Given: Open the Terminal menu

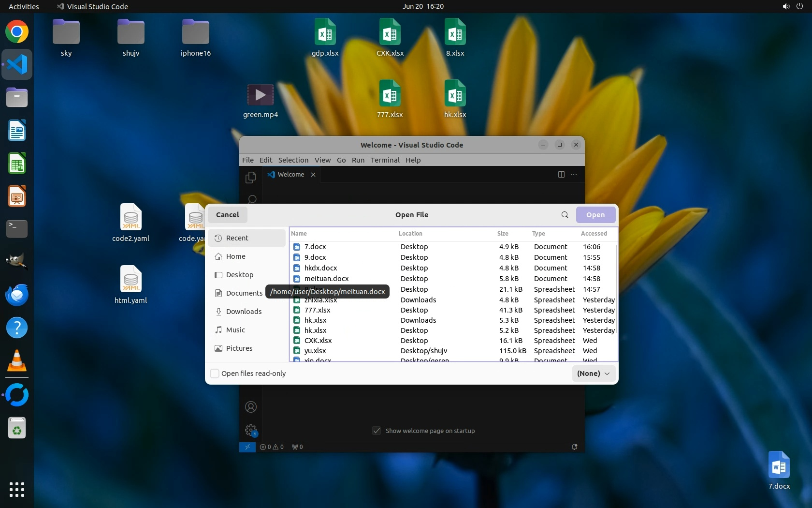Looking at the screenshot, I should click(x=385, y=160).
